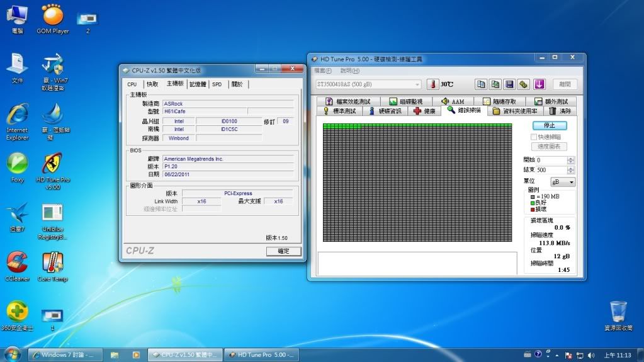This screenshot has height=362, width=644.
Task: Click the 開始 value spinner arrows
Action: (570, 160)
